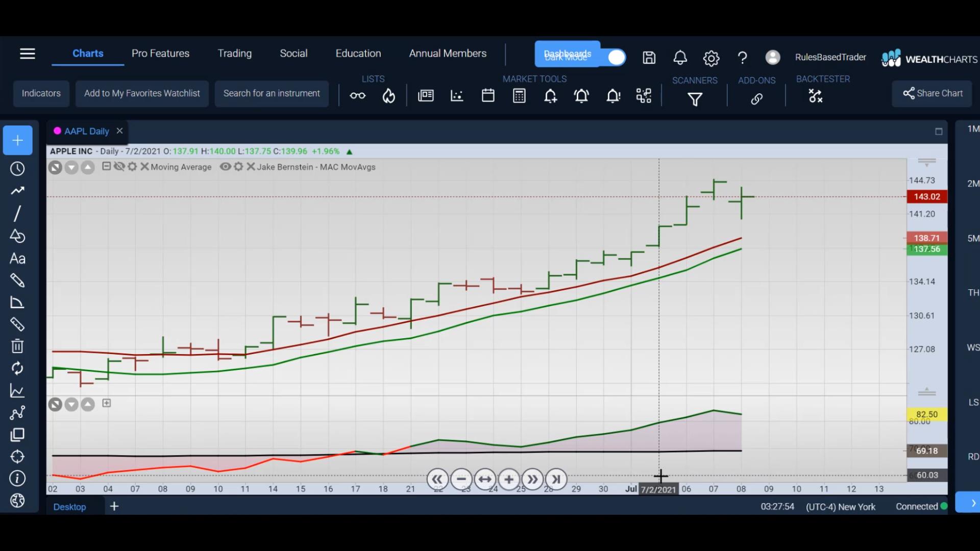
Task: Open the scatter chart market tool icon
Action: (457, 96)
